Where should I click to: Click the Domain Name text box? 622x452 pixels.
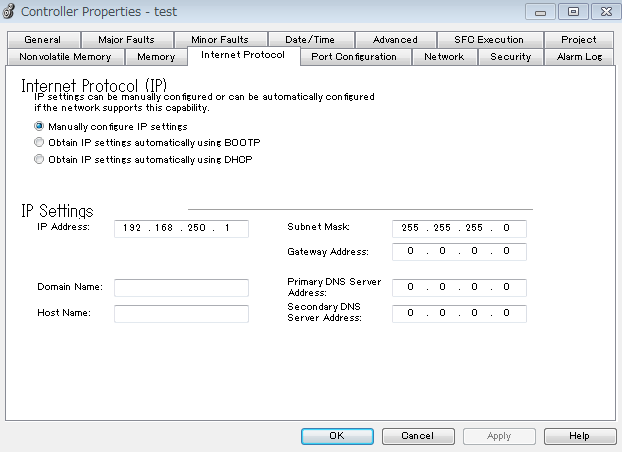point(181,288)
